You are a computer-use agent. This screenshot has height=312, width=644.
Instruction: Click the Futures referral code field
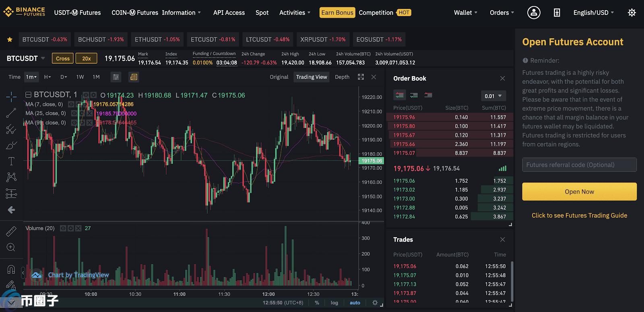tap(579, 165)
